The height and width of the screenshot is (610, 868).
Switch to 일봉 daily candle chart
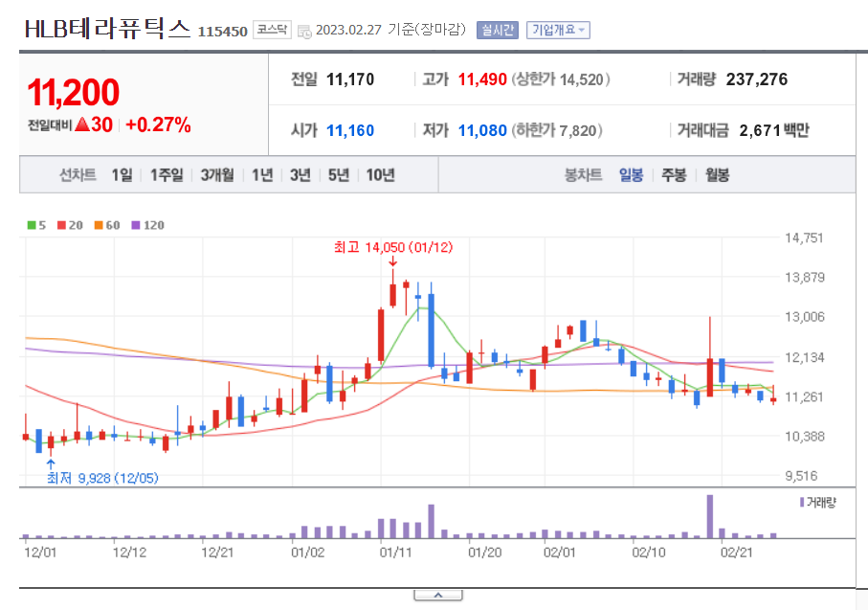pyautogui.click(x=631, y=175)
